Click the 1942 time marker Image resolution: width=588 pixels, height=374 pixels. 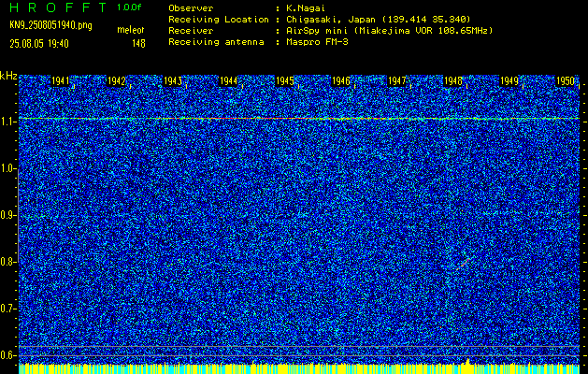[x=116, y=81]
